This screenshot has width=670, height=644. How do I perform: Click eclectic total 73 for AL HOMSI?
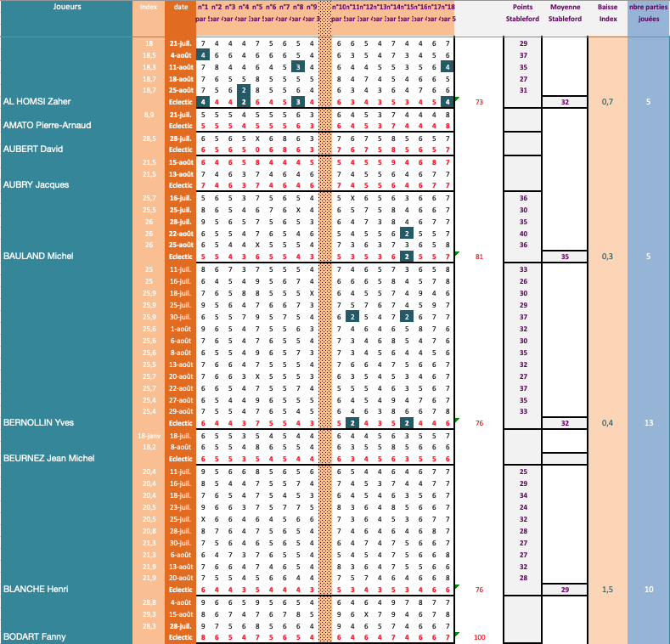[479, 102]
